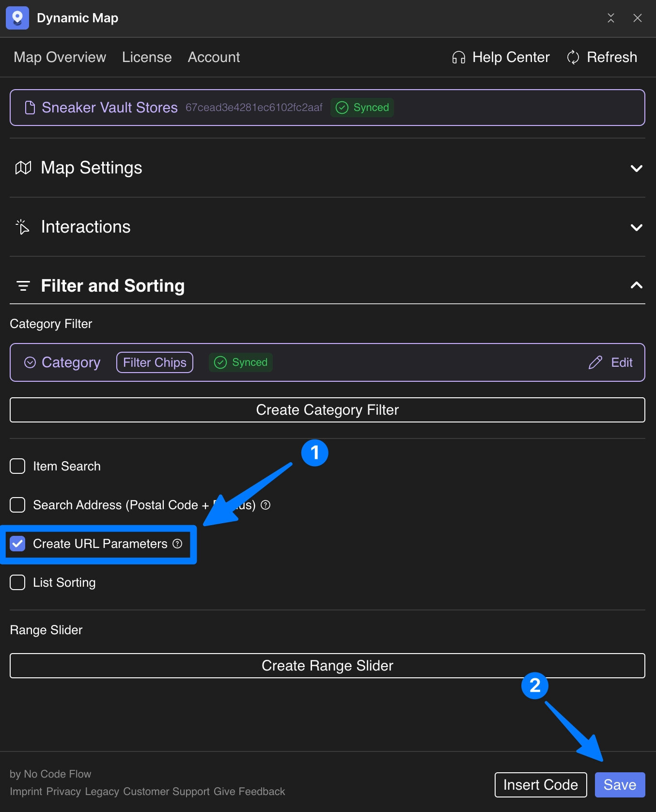
Task: Click the Item Search label text
Action: tap(67, 466)
